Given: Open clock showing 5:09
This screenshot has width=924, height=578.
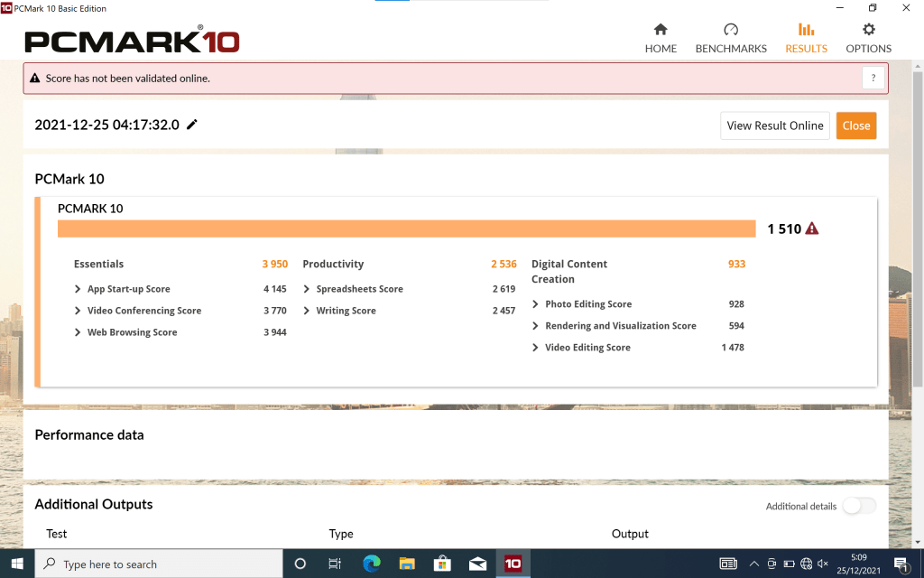Looking at the screenshot, I should click(x=859, y=564).
